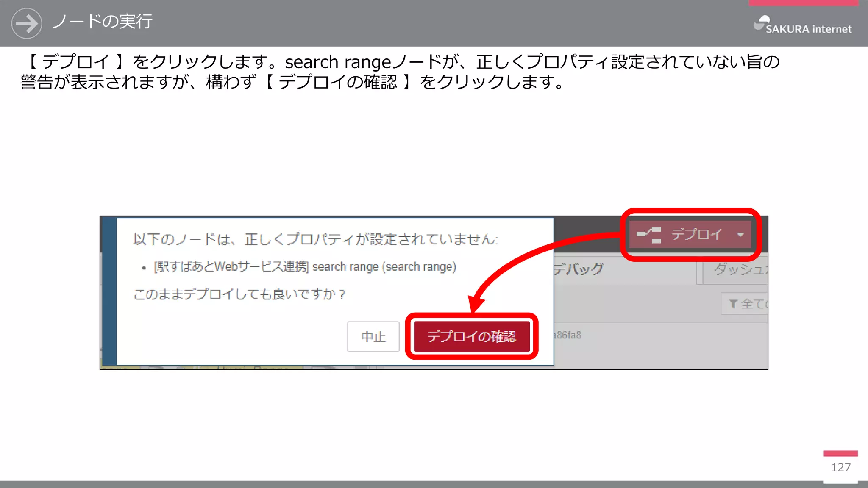Click the debug message id ending 86fa8

568,335
